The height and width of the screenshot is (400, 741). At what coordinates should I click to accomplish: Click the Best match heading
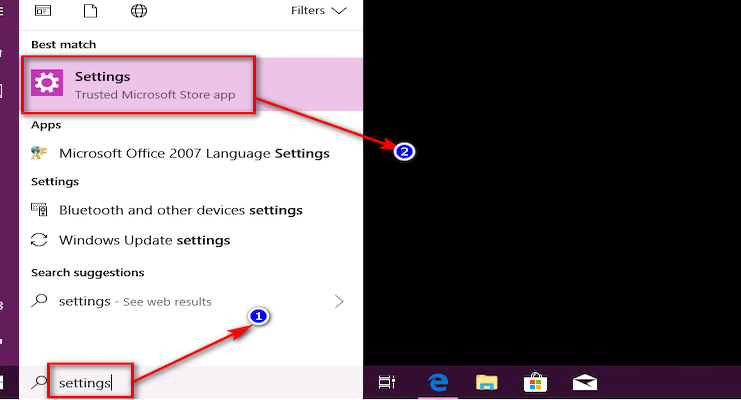64,44
